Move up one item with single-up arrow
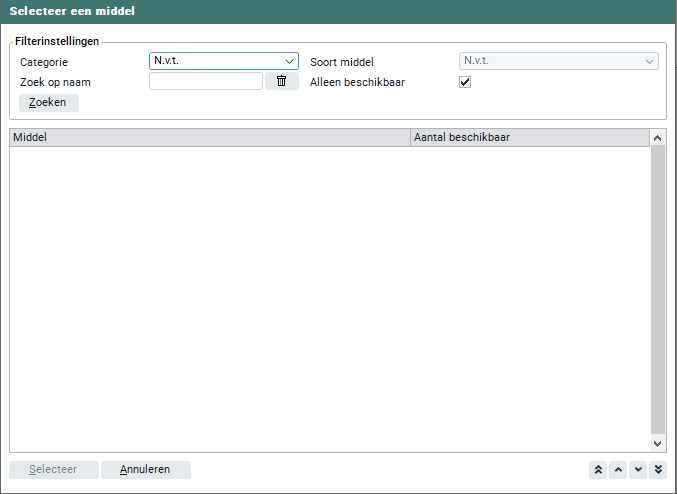 coord(618,470)
